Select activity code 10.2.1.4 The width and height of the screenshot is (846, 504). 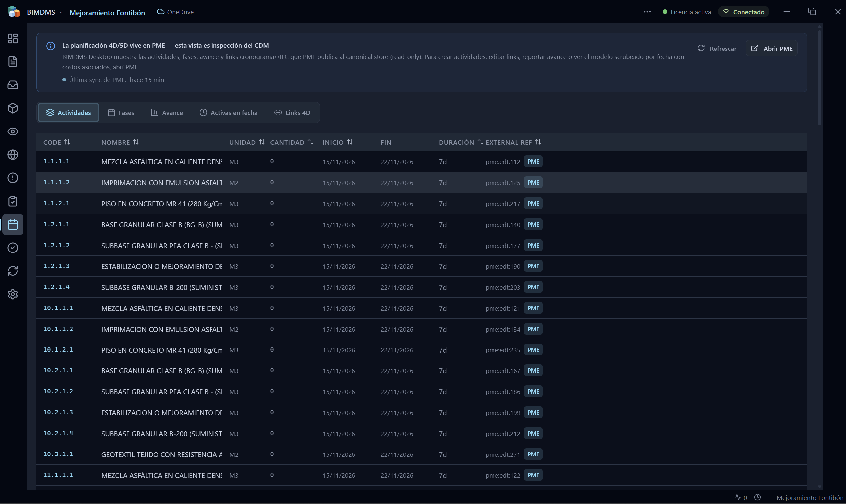coord(58,433)
